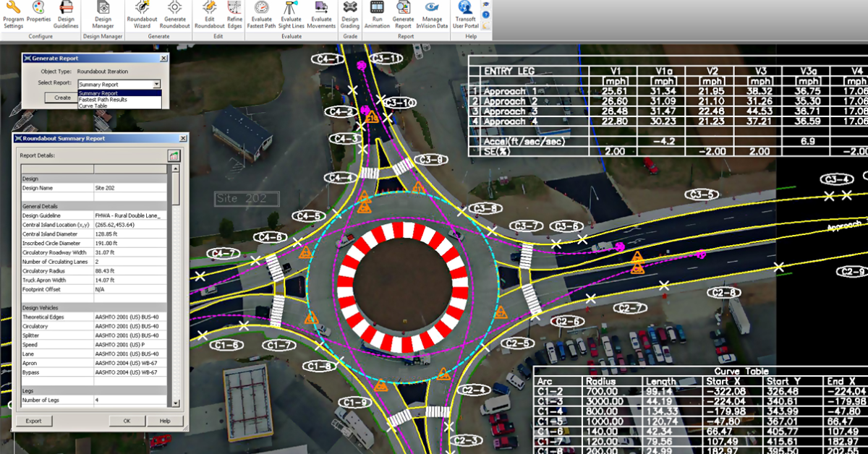Select the 'Theoretical Edges' row label

(43, 317)
